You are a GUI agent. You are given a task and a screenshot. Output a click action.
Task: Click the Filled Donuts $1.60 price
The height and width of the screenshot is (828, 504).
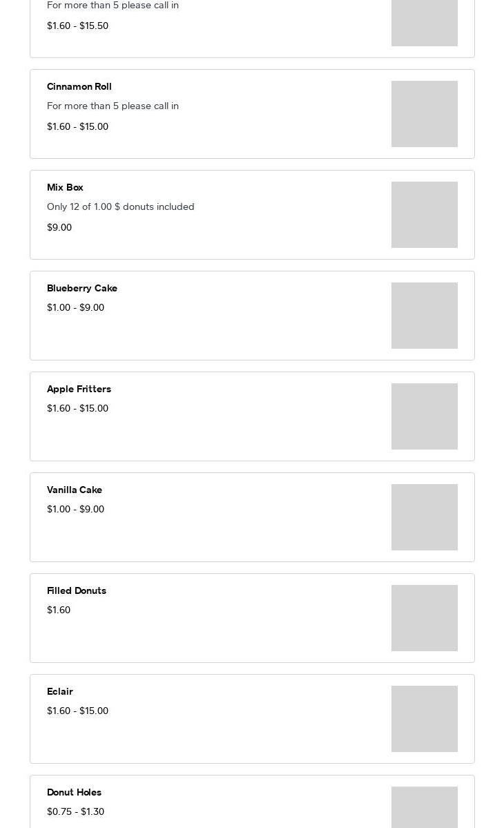click(x=59, y=610)
